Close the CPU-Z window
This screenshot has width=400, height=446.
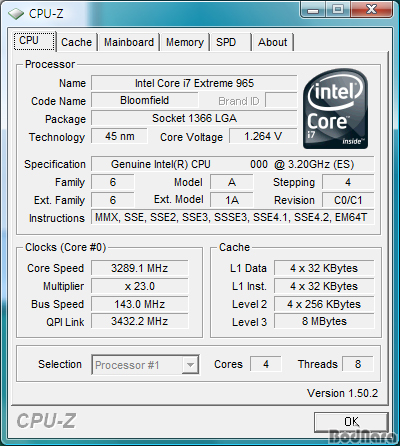click(x=371, y=10)
